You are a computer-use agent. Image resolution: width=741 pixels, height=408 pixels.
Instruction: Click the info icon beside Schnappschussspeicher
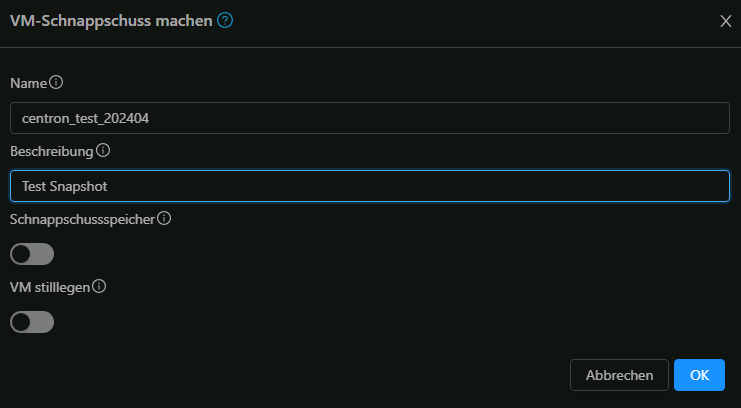(x=164, y=218)
